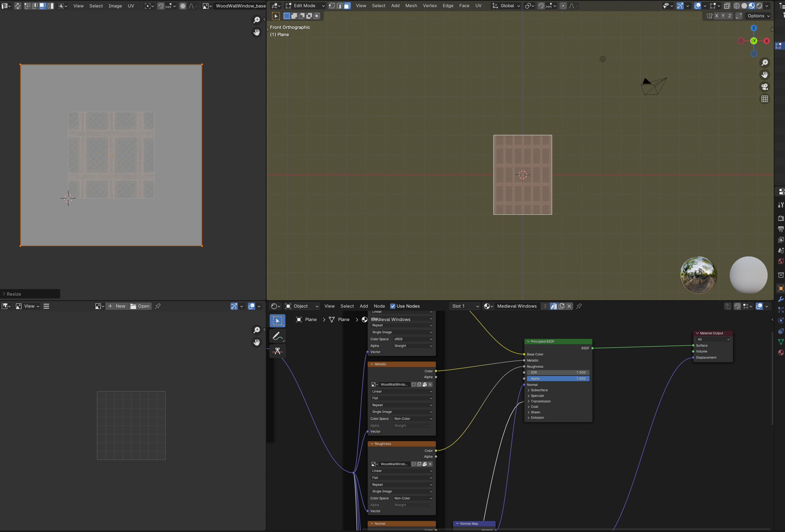Click new material copy icon beside Medieval Windows
This screenshot has height=532, width=785.
pyautogui.click(x=561, y=306)
